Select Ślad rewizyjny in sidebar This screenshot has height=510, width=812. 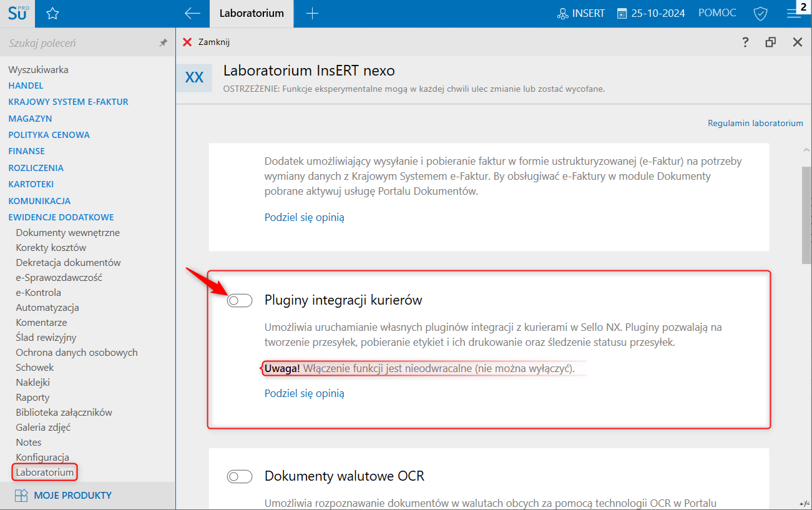46,338
